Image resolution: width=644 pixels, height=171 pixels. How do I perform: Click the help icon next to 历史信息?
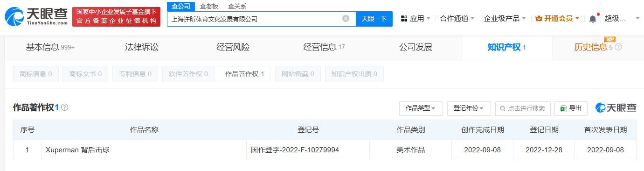tap(619, 47)
